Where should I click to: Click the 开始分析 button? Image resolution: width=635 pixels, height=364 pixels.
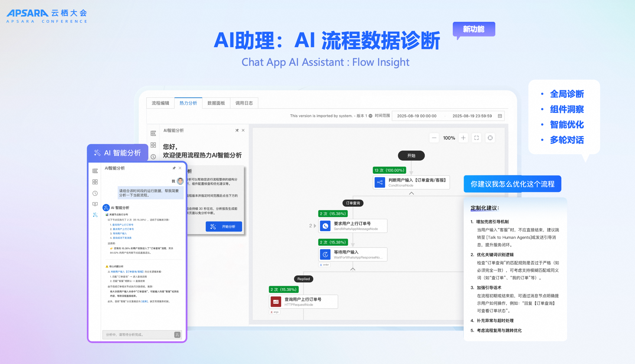[224, 227]
